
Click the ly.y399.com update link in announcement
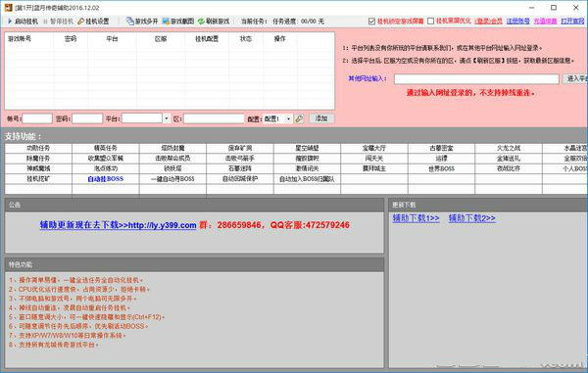(x=119, y=225)
